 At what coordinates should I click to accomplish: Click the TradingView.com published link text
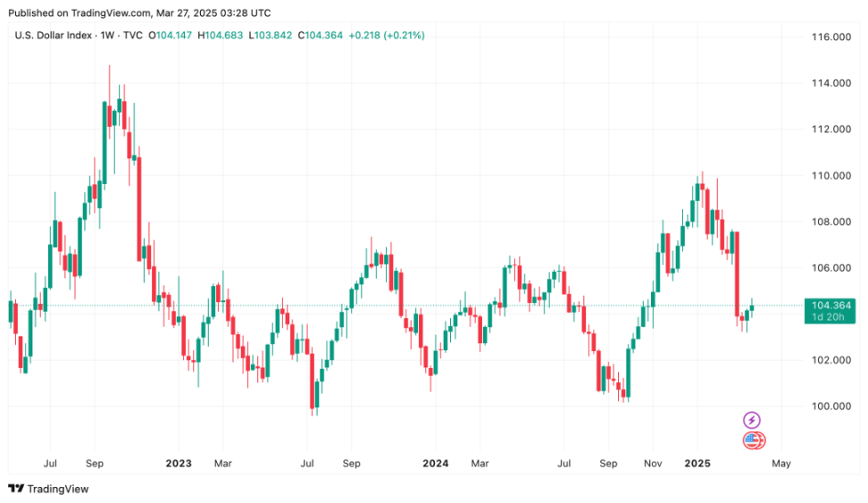[111, 13]
